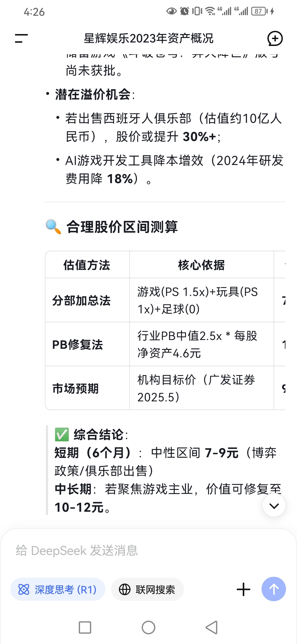
Task: Toggle 深度思考 (R1) mode
Action: click(58, 589)
